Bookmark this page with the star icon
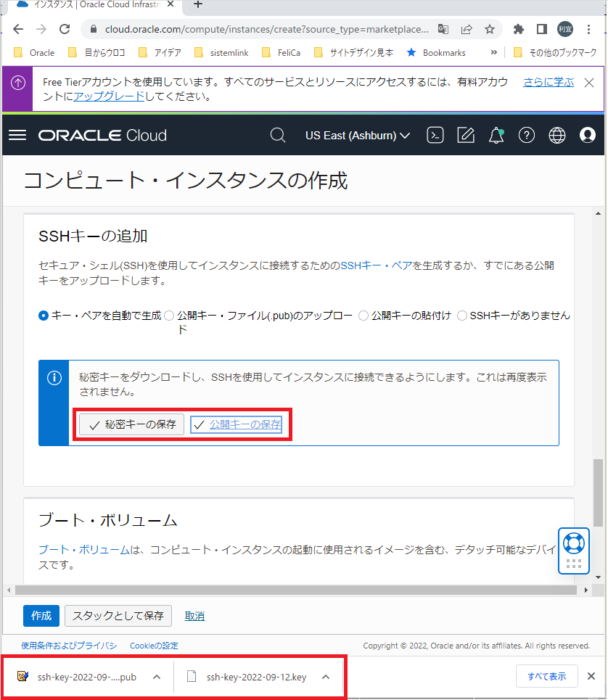 click(x=490, y=30)
